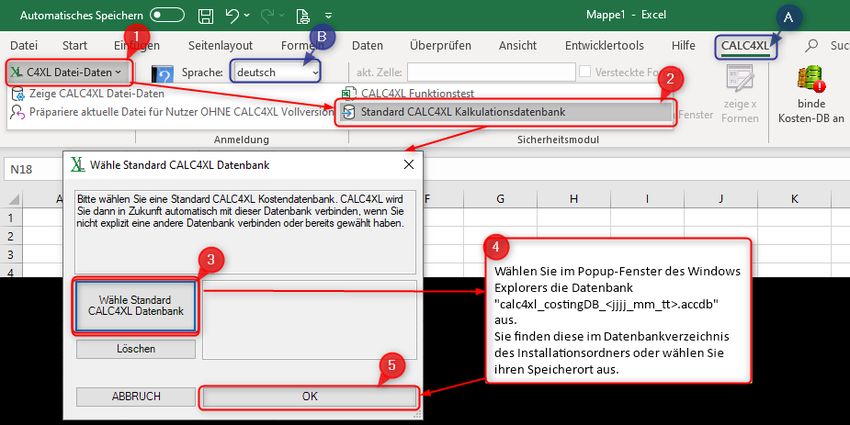Viewport: 850px width, 425px height.
Task: Click the empty database path field in dialog
Action: [x=310, y=319]
